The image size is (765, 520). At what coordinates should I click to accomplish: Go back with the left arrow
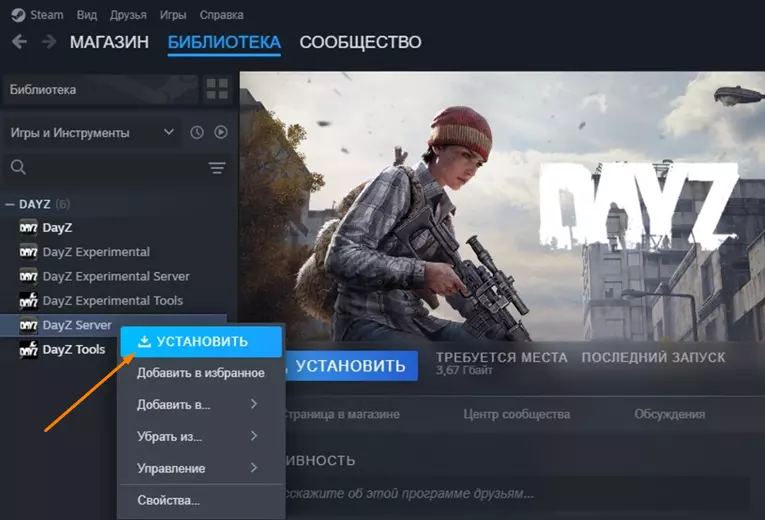[19, 42]
